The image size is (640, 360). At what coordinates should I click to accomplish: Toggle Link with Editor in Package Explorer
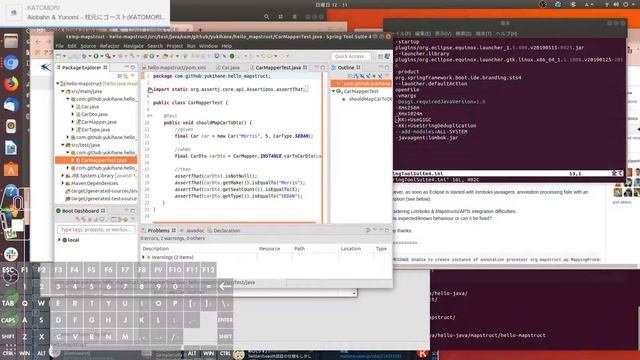click(x=126, y=76)
